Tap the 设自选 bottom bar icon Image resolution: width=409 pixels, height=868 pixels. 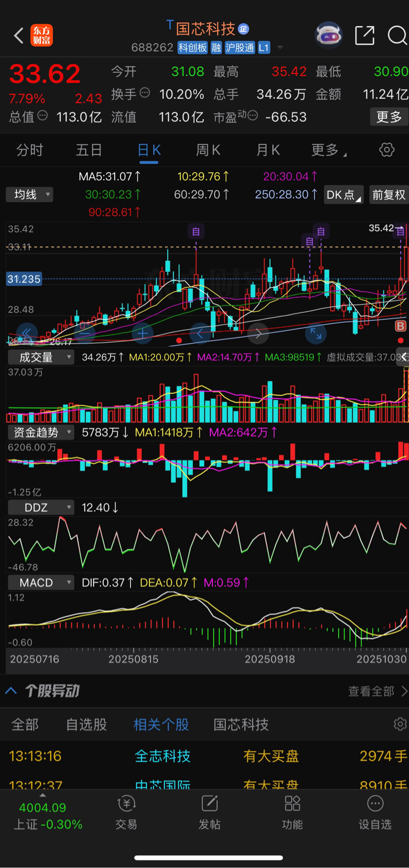click(x=375, y=813)
